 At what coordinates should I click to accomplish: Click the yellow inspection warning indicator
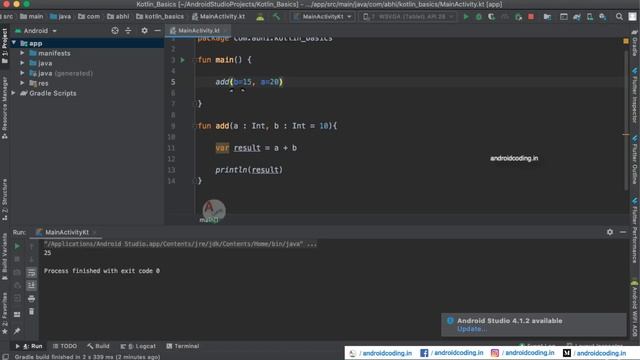[x=626, y=41]
